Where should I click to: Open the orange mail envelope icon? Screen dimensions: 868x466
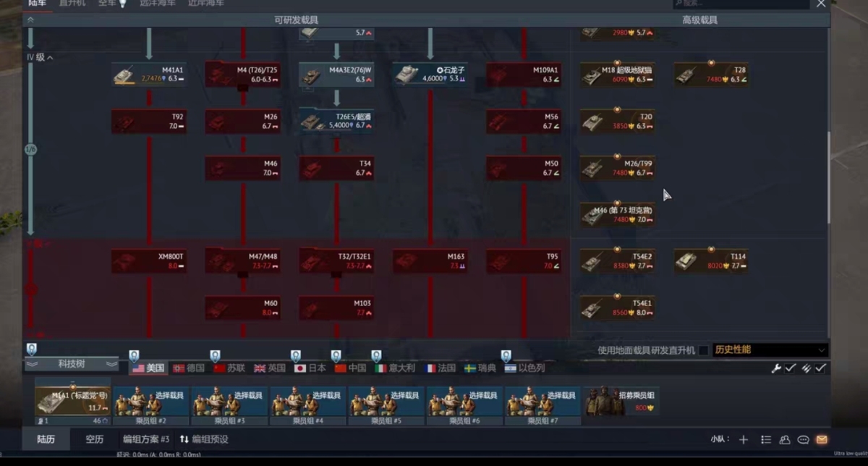point(822,439)
